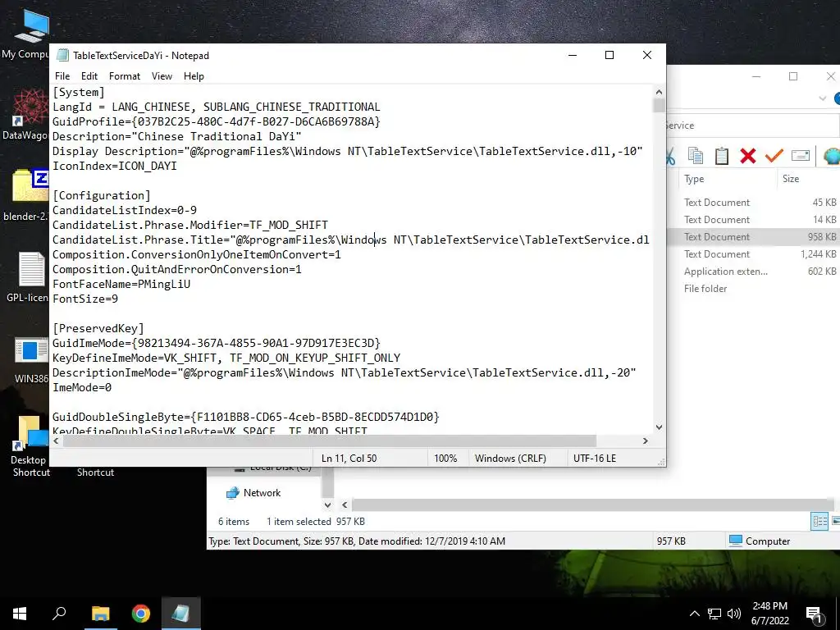Click the UTF-16 LE encoding status entry
This screenshot has width=840, height=630.
(x=595, y=458)
